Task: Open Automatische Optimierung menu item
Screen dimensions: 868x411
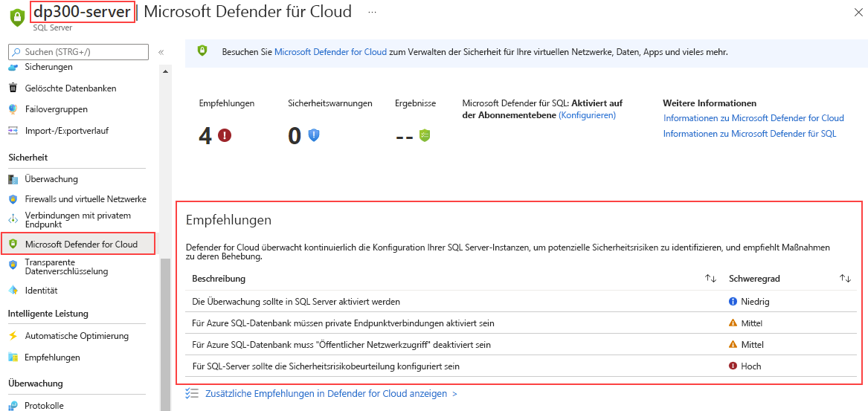Action: [x=77, y=335]
